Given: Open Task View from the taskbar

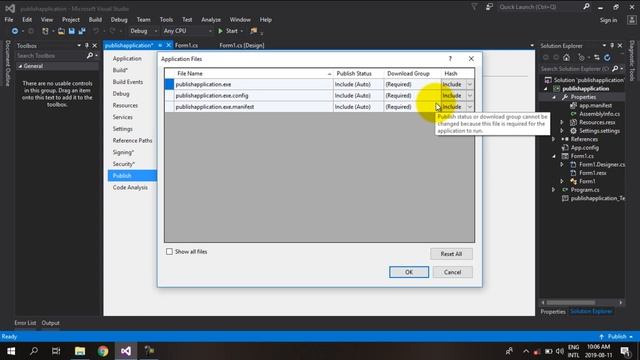Looking at the screenshot, I should (56, 351).
